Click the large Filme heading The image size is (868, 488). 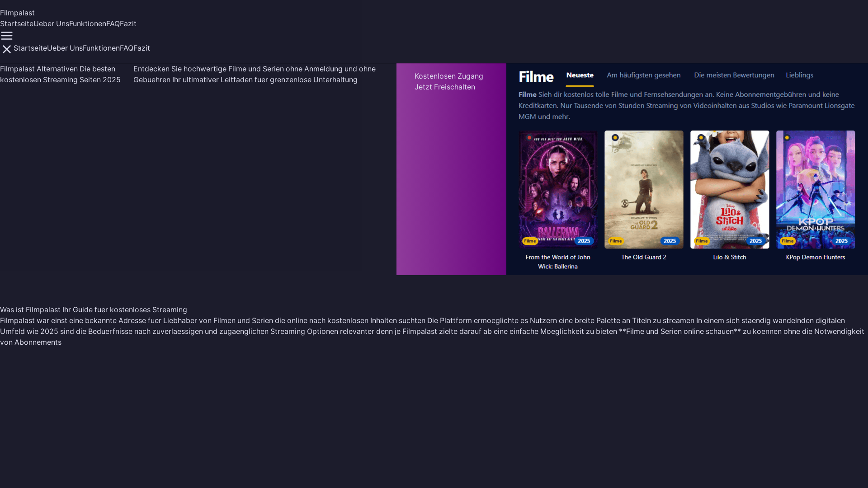(536, 76)
